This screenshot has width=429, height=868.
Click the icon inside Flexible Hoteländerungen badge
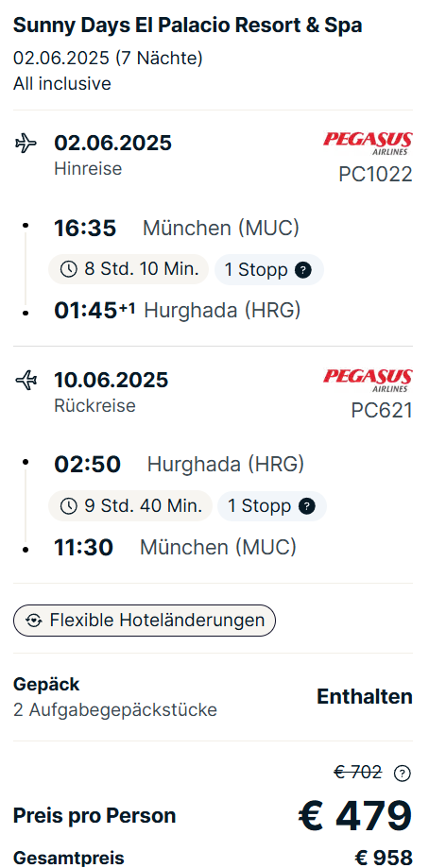tap(34, 621)
